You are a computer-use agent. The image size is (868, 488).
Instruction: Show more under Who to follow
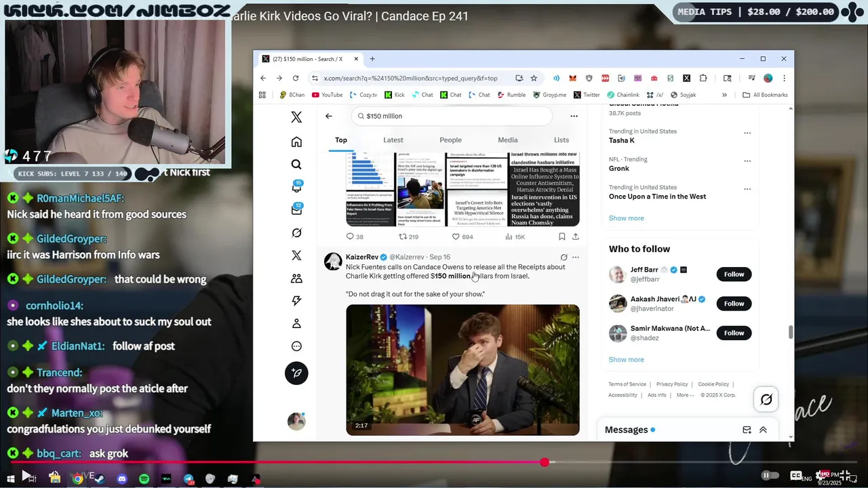(627, 360)
